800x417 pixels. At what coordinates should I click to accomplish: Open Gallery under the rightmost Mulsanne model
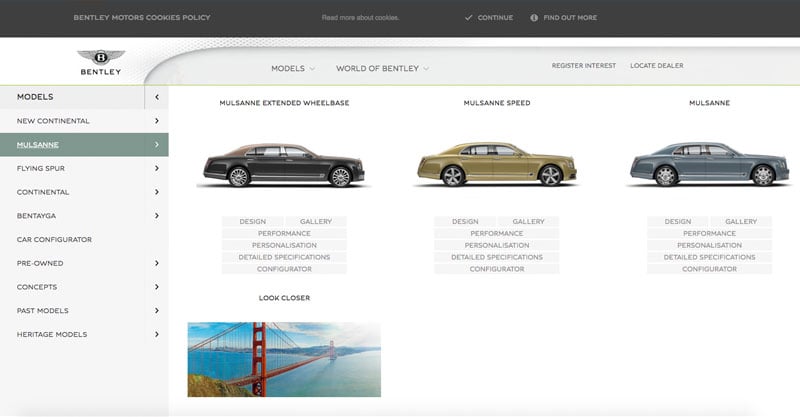pyautogui.click(x=741, y=222)
